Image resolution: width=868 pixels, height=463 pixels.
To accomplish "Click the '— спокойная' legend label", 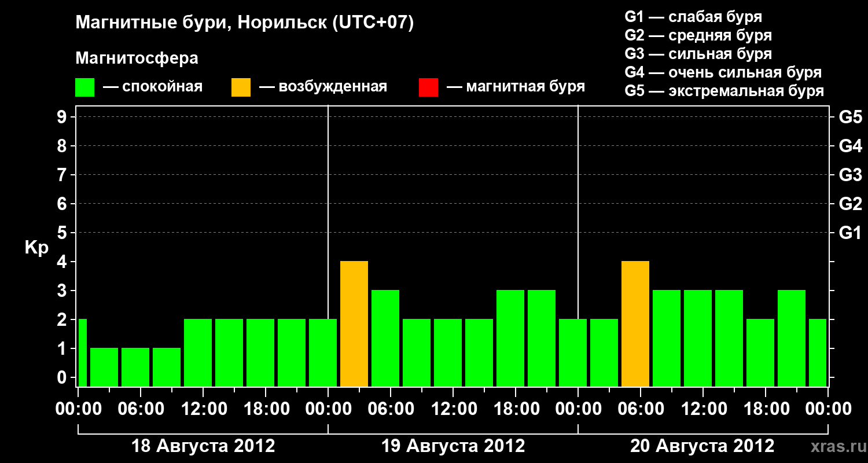I will (153, 87).
